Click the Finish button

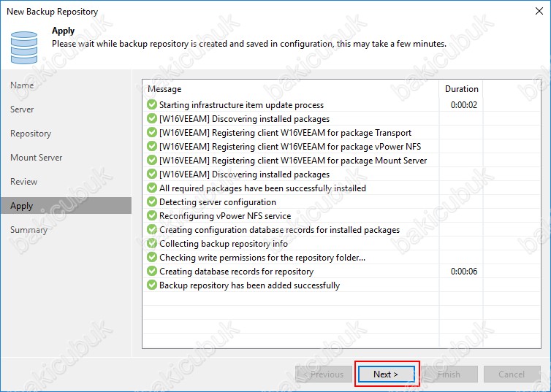(x=449, y=374)
